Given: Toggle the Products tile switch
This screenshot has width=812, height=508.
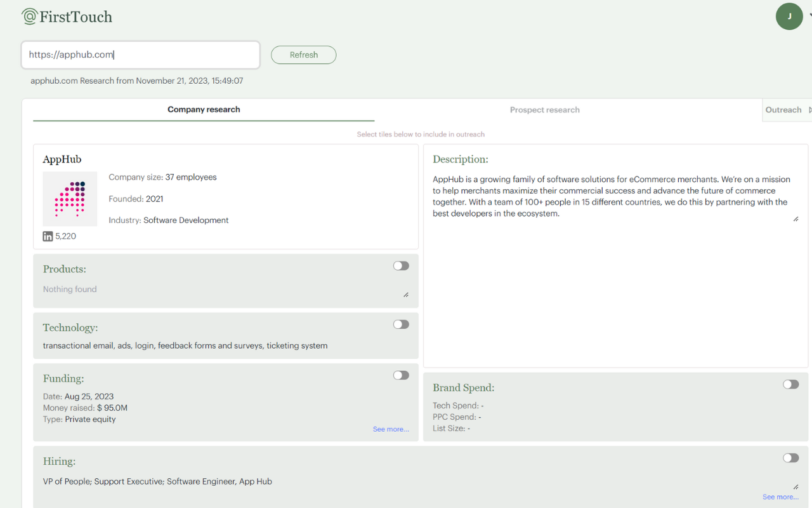Looking at the screenshot, I should (x=401, y=266).
